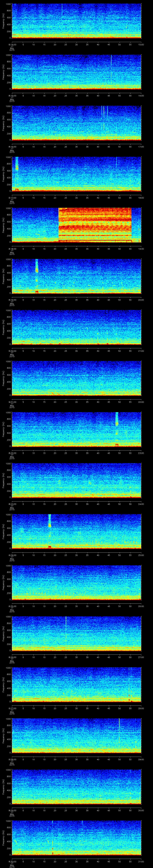Open the 8:25:00 spectrogram panel
The image size is (153, 868).
[x=76, y=582]
